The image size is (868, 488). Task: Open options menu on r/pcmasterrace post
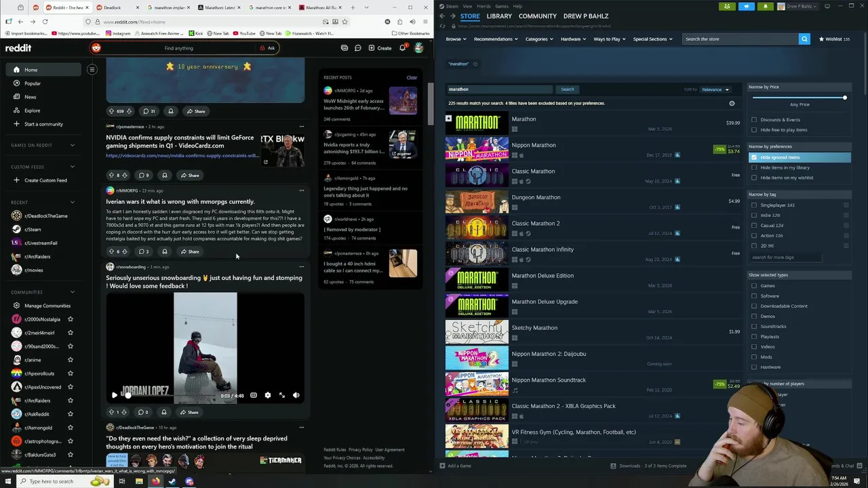pos(302,126)
